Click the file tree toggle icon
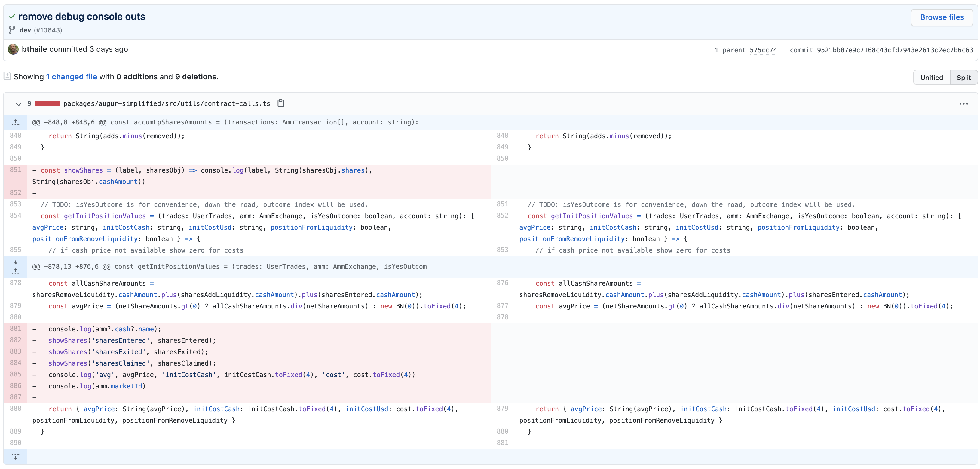Screen dimensions: 980x469 7,76
